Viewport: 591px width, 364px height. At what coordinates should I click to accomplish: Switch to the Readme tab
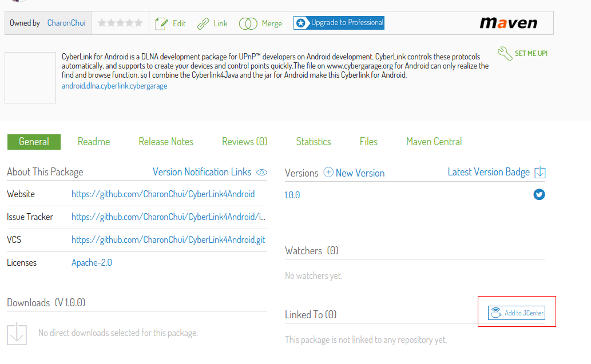click(94, 142)
